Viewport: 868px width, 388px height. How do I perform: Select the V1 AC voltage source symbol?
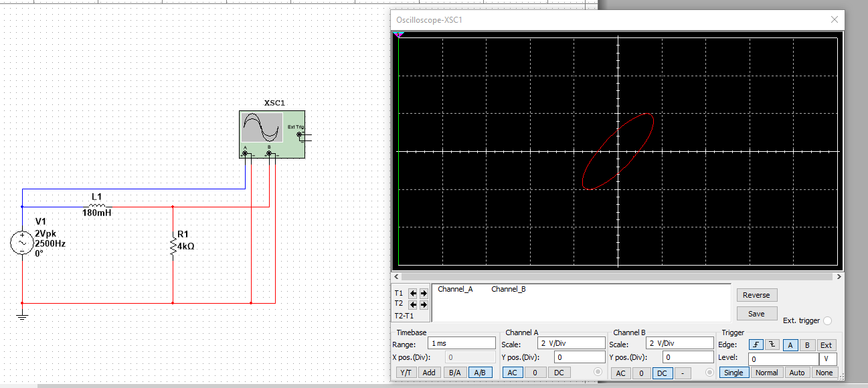click(x=22, y=243)
